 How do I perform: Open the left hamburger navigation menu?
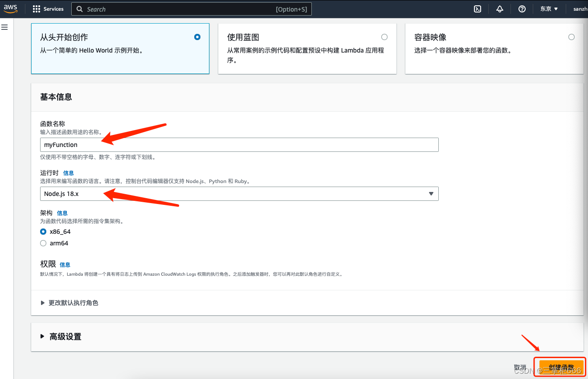[x=4, y=28]
